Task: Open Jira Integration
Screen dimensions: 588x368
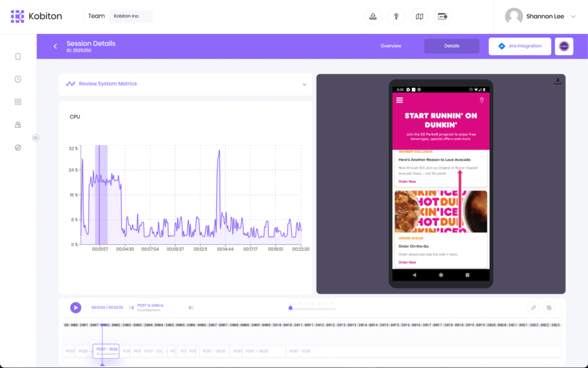Action: pos(520,46)
